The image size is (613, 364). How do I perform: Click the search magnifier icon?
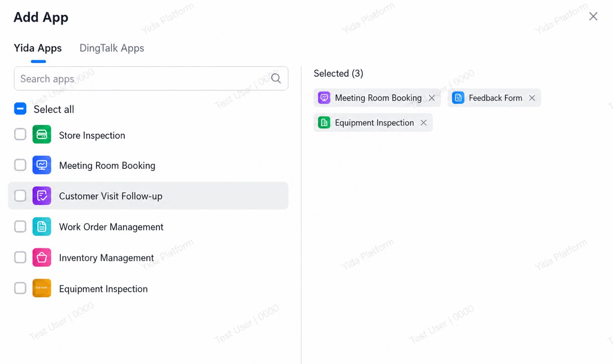click(276, 78)
